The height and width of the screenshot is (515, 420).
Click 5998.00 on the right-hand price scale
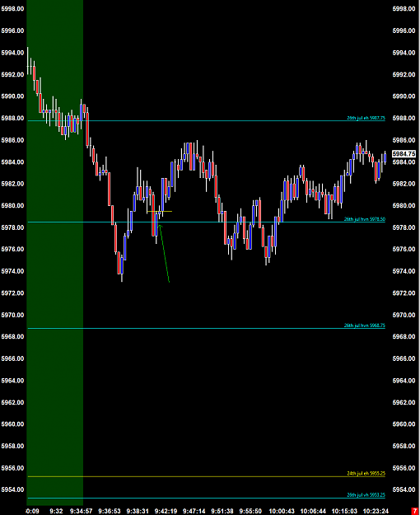pos(404,9)
